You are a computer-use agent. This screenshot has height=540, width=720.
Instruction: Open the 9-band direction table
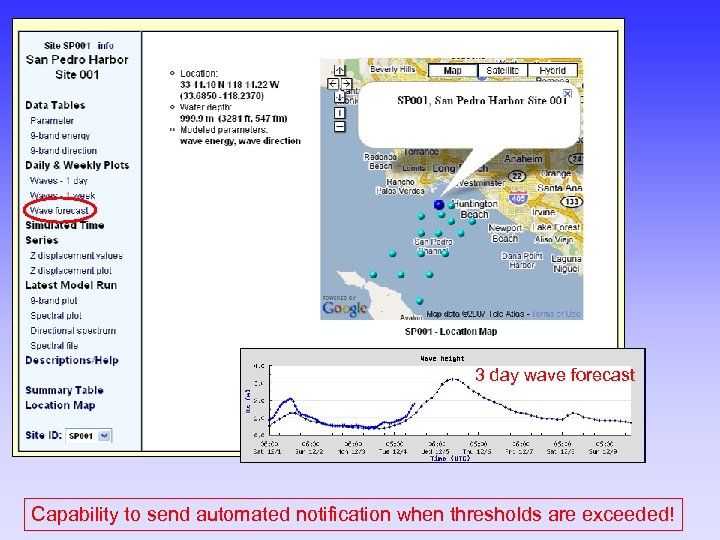coord(64,151)
